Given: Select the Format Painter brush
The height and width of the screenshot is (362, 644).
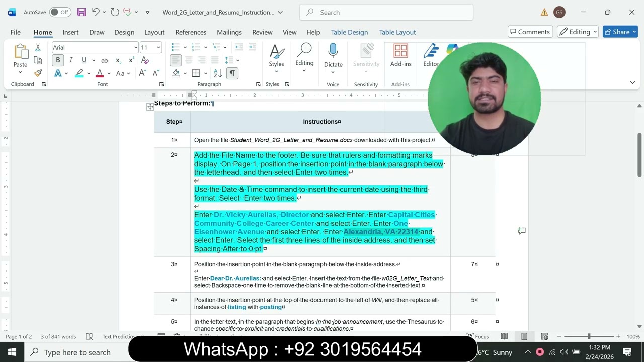Looking at the screenshot, I should click(38, 73).
